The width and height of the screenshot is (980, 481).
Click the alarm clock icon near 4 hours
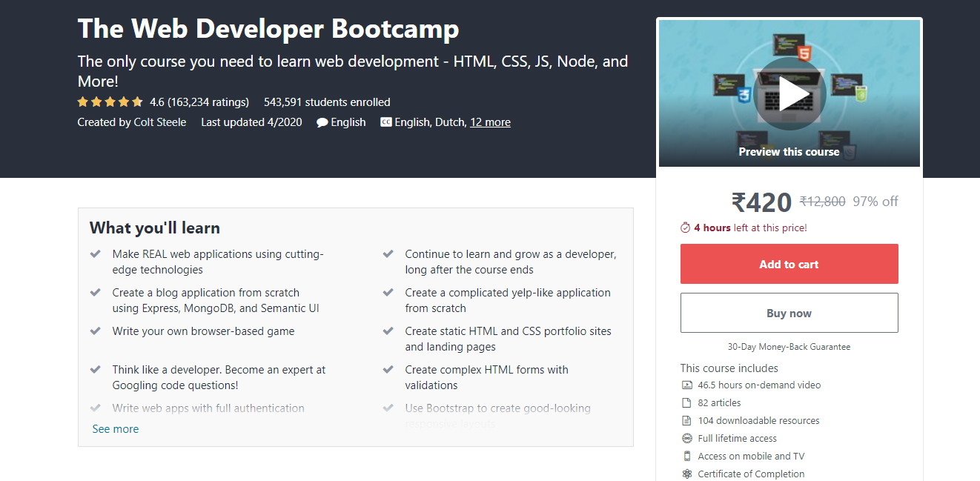click(x=686, y=228)
